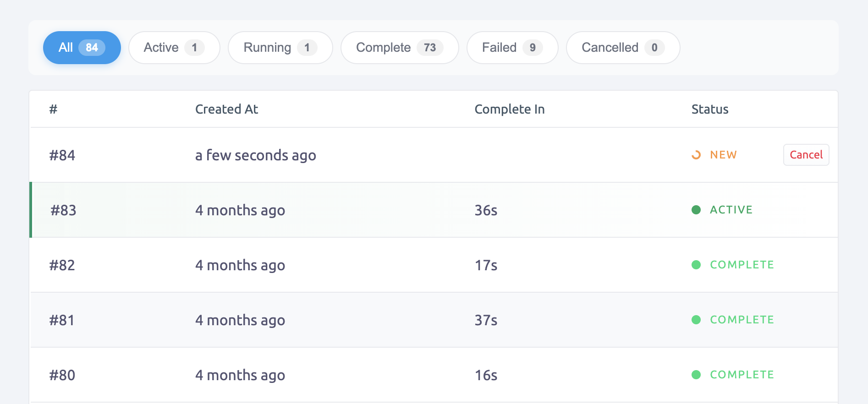Click the Complete In column header
Screen dimensions: 868x404
[x=509, y=109]
